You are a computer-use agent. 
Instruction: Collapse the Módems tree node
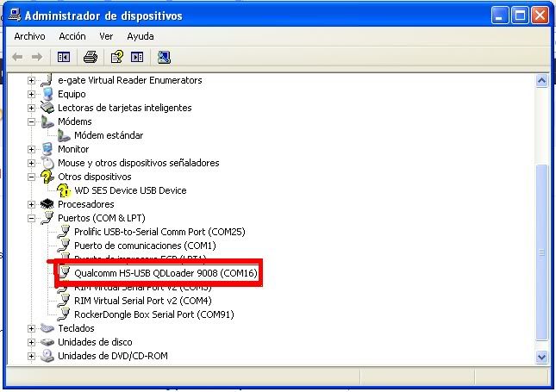pos(32,121)
